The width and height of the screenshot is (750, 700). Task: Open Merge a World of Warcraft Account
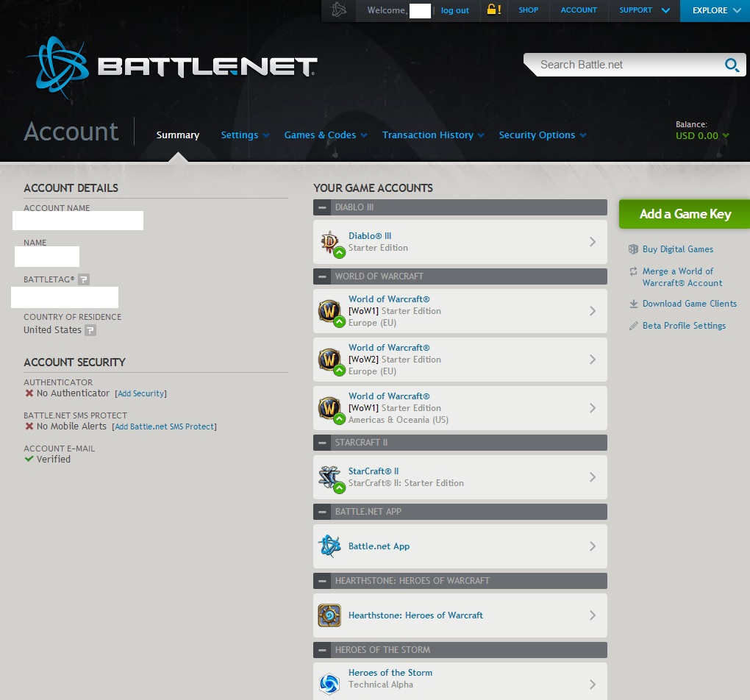(x=682, y=277)
